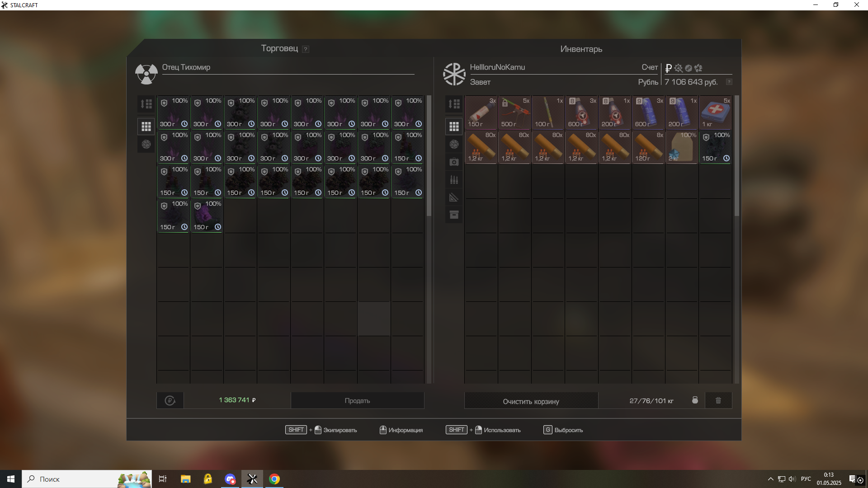Select the ruble currency icon

coord(669,68)
